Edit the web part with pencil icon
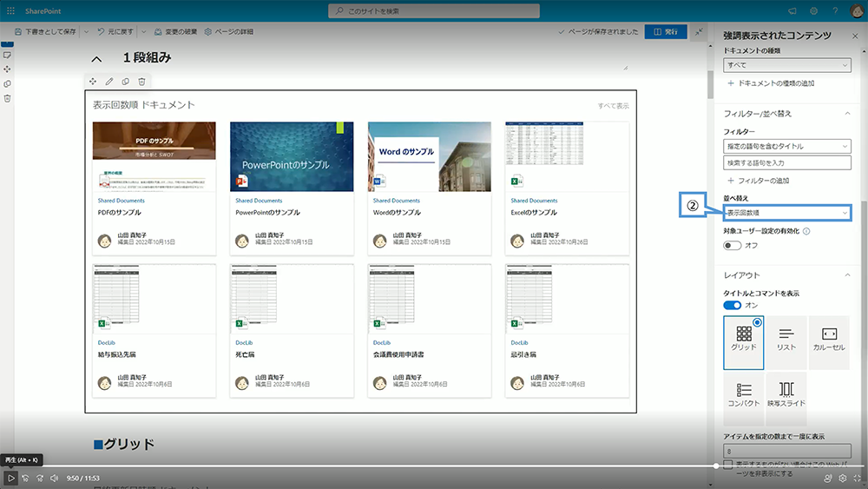868x489 pixels. tap(109, 82)
